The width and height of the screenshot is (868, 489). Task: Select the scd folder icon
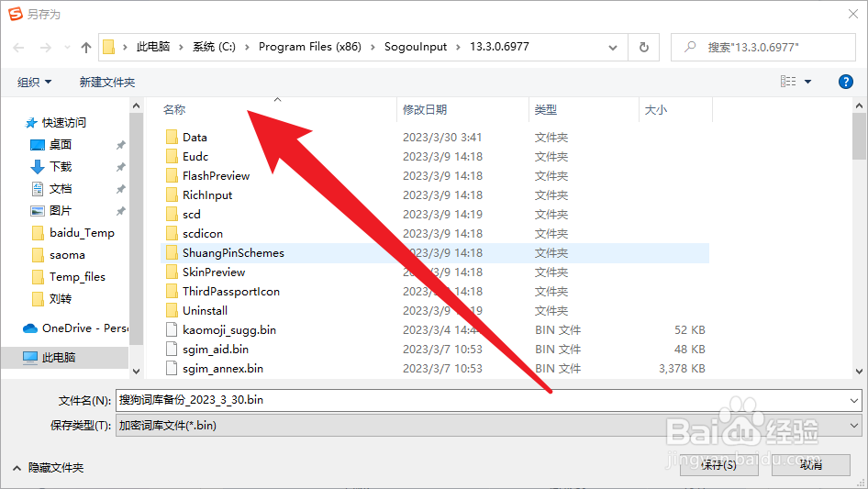pos(172,215)
